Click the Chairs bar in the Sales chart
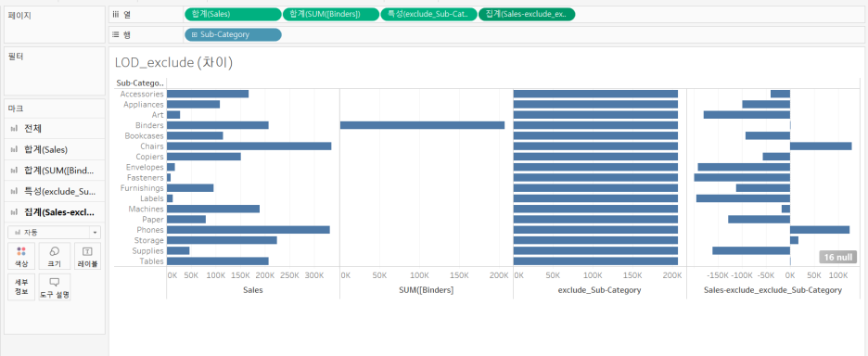Viewport: 868px width, 356px height. tap(249, 146)
